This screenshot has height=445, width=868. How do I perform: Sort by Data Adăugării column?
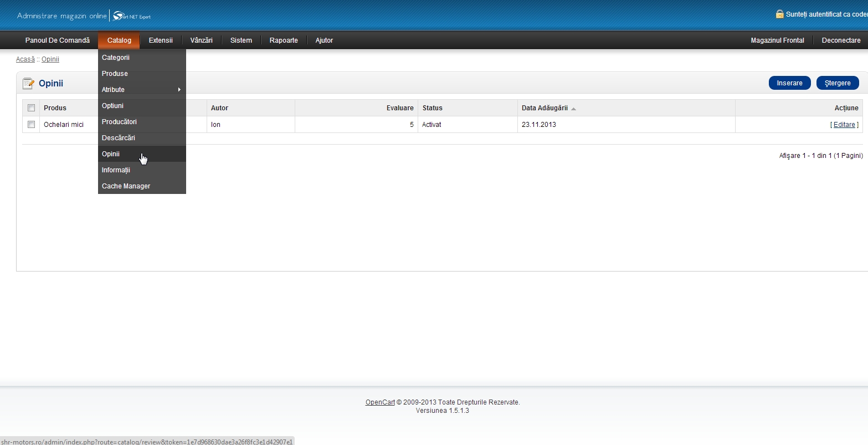pos(545,108)
